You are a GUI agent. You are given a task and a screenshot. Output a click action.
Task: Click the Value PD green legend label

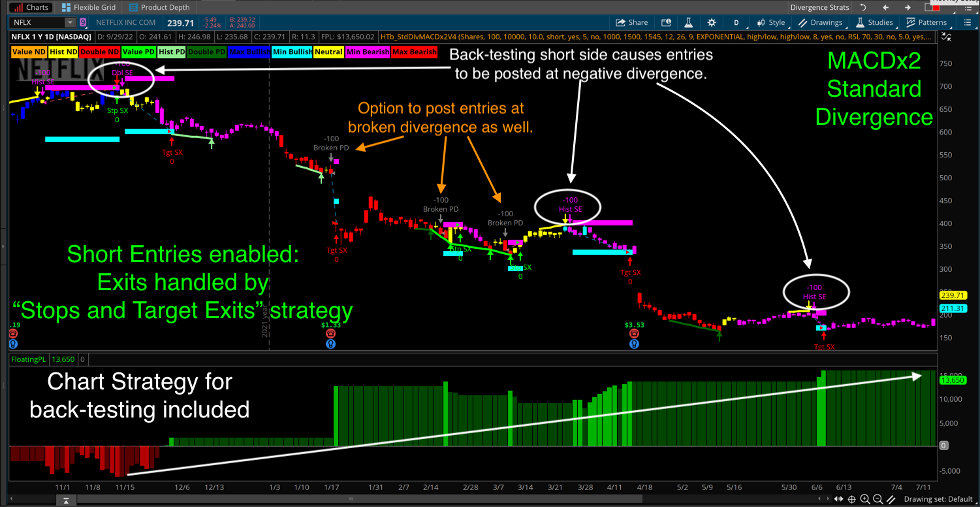[138, 52]
